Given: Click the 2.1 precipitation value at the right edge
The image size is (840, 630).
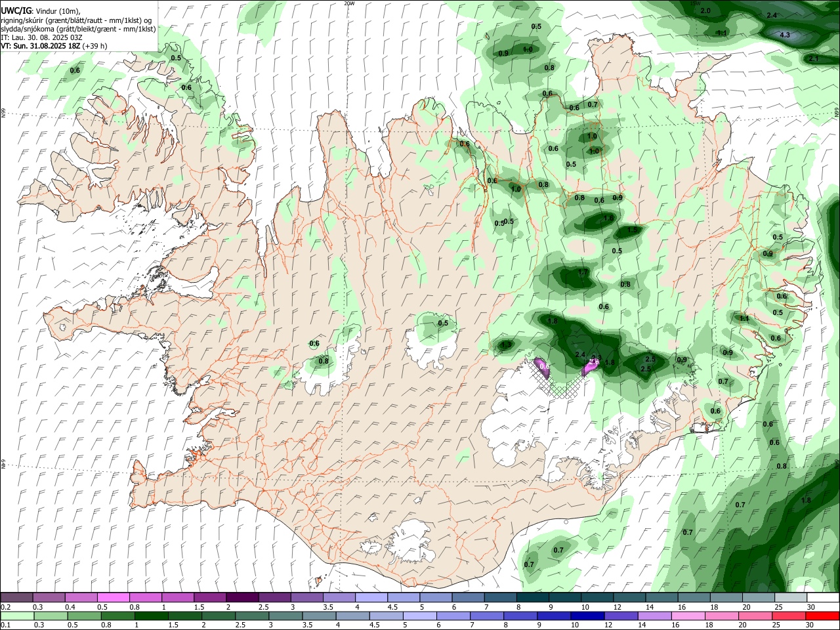Looking at the screenshot, I should coord(814,59).
